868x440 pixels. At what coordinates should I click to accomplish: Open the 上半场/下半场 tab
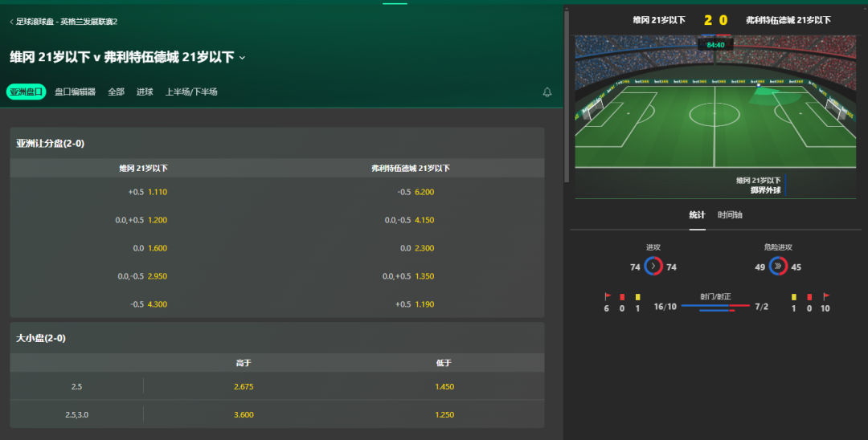click(x=191, y=92)
